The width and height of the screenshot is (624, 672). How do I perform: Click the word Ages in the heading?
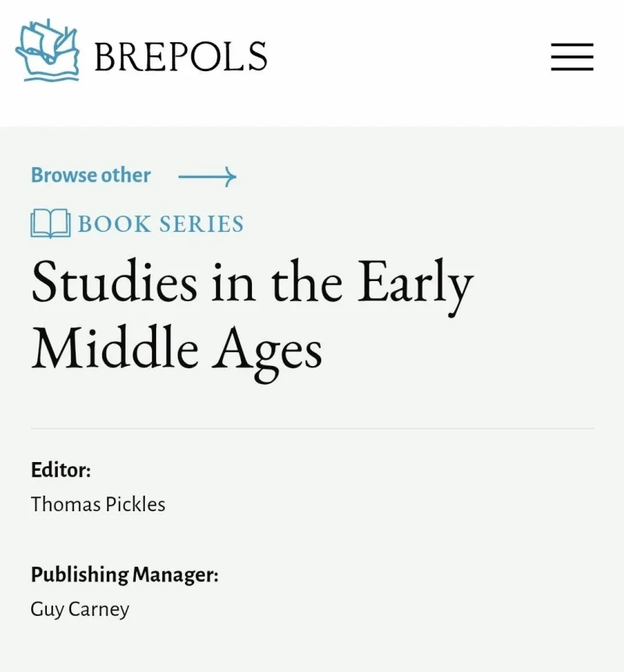(267, 354)
